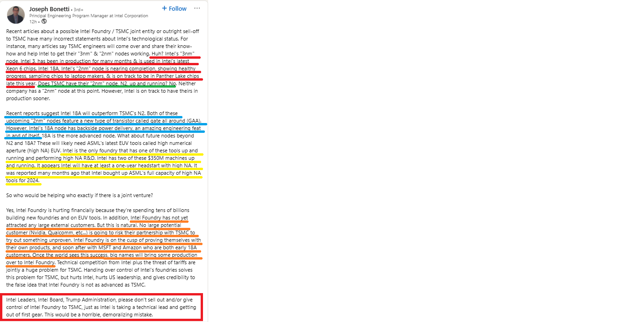Follow Joseph Bonetti

coord(174,8)
